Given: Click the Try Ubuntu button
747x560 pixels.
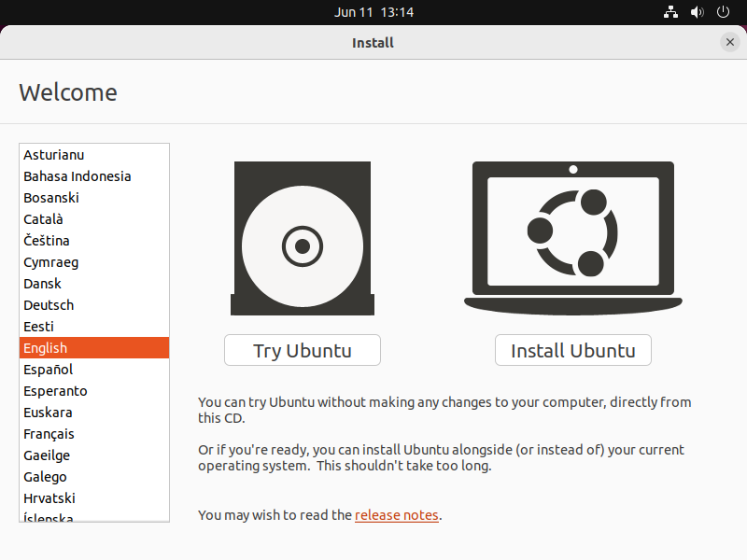Looking at the screenshot, I should (303, 351).
